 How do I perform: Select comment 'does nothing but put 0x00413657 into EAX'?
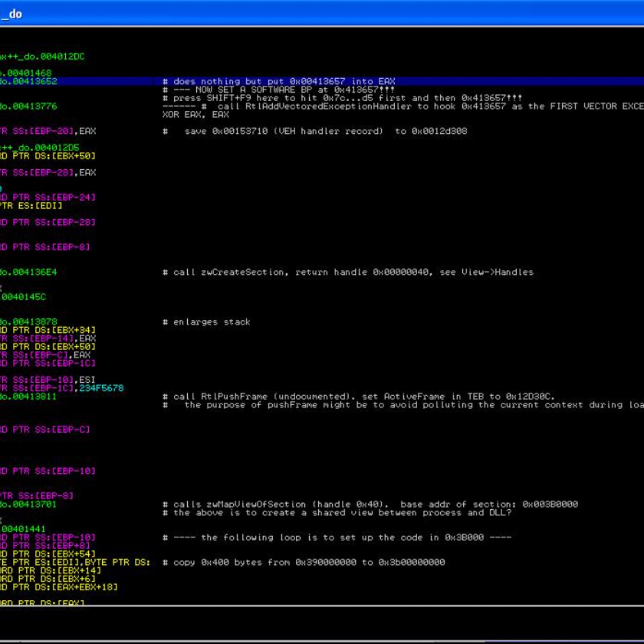coord(284,81)
